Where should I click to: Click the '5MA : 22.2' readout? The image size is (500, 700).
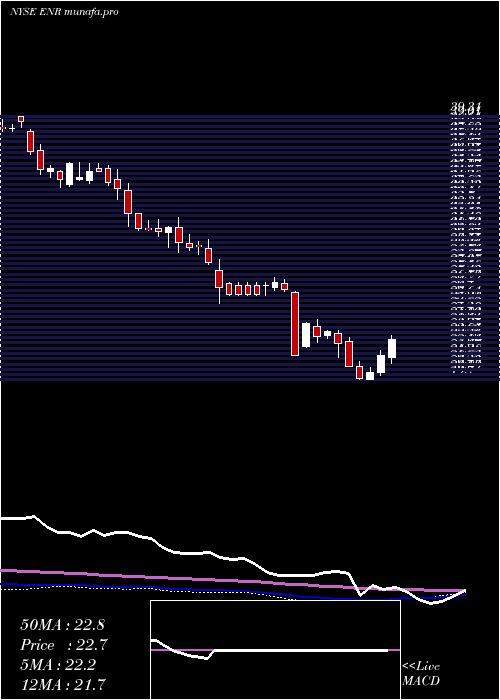[x=58, y=665]
